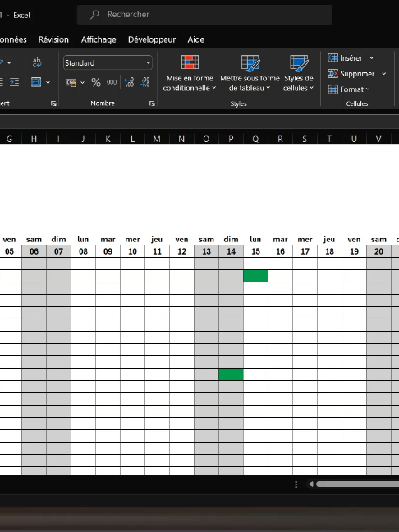Expand the Insérer dropdown arrow
The height and width of the screenshot is (532, 399).
click(x=372, y=58)
